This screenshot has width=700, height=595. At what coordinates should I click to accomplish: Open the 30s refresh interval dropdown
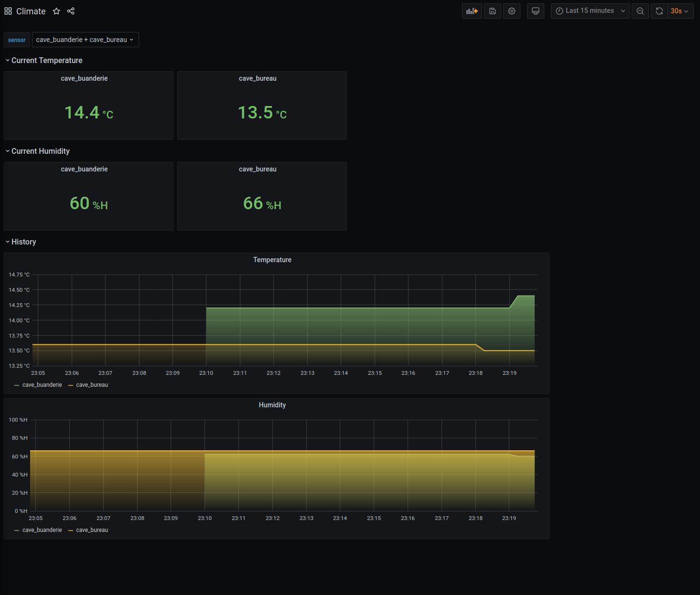click(679, 11)
